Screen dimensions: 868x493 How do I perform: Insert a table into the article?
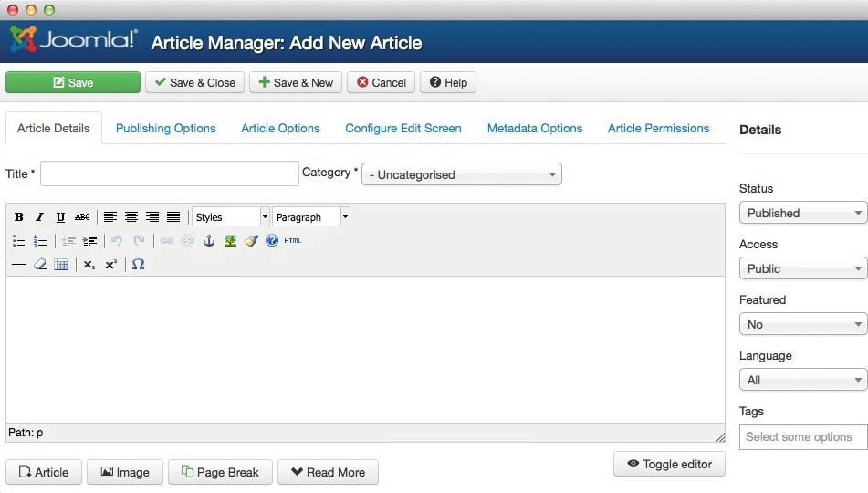pos(61,265)
